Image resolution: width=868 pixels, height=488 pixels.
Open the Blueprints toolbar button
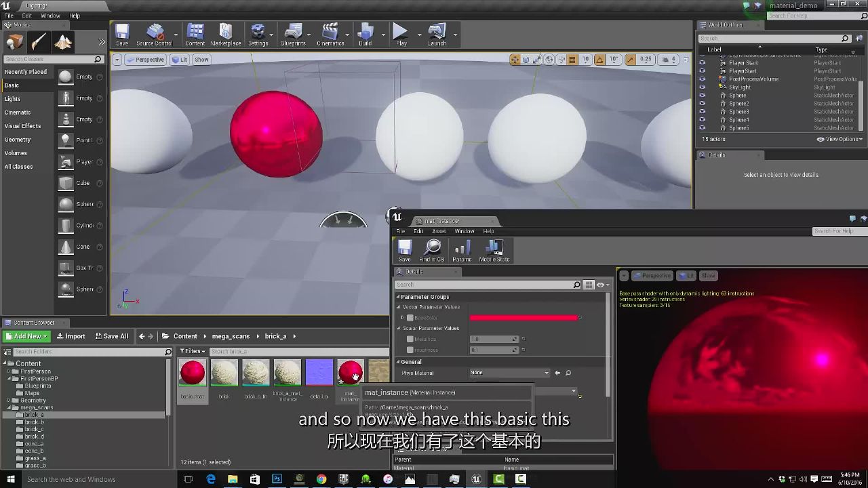293,35
